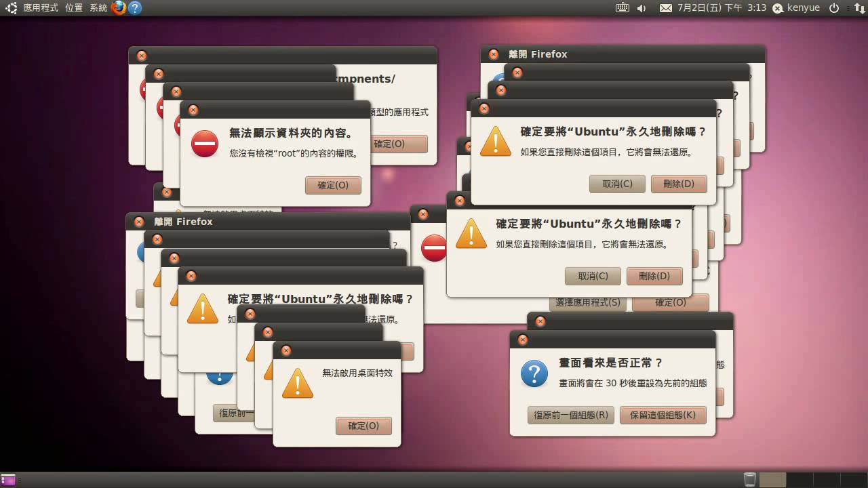The height and width of the screenshot is (488, 868).
Task: Click the text 畫面將會在 30 秒後重設為先前的組態
Action: coord(633,383)
